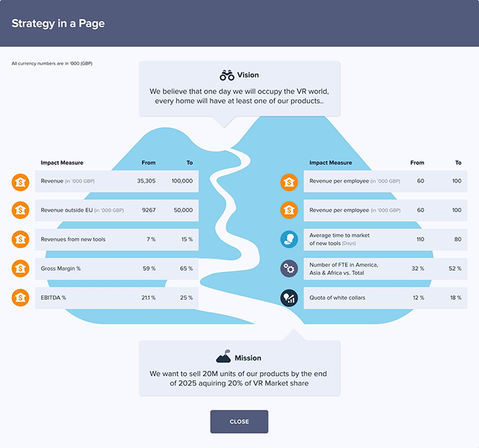Click the 21.1 % EBITDA From value
Screen dimensions: 479x448
point(148,298)
